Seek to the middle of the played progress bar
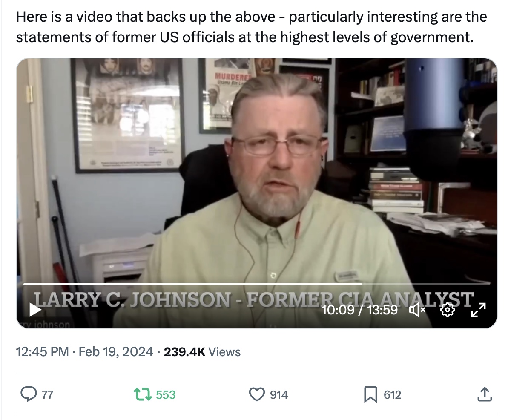 point(192,284)
